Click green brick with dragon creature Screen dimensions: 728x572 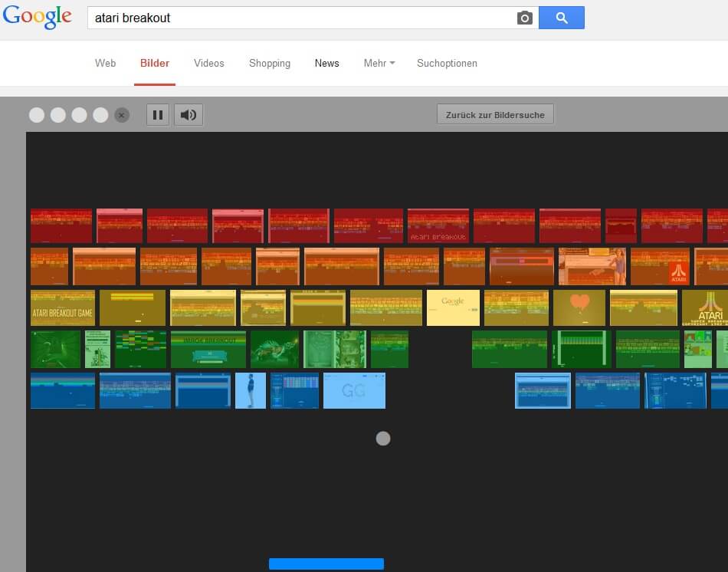tap(275, 350)
